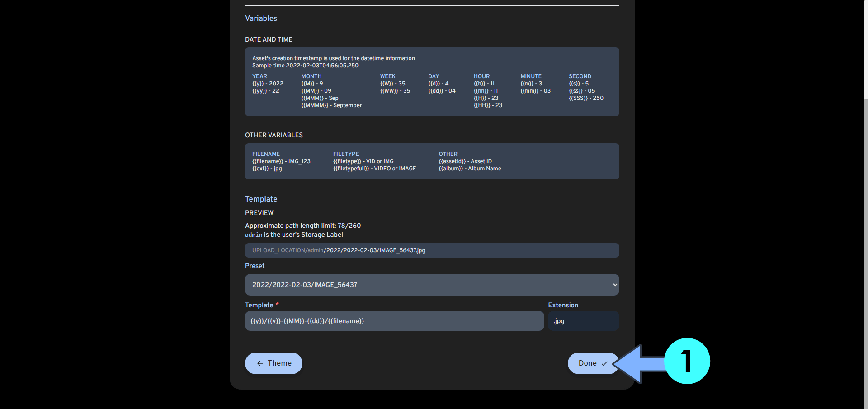The image size is (868, 409).
Task: Click the preview path UPLOAD_LOCATION/admin/2022 field
Action: coord(432,250)
